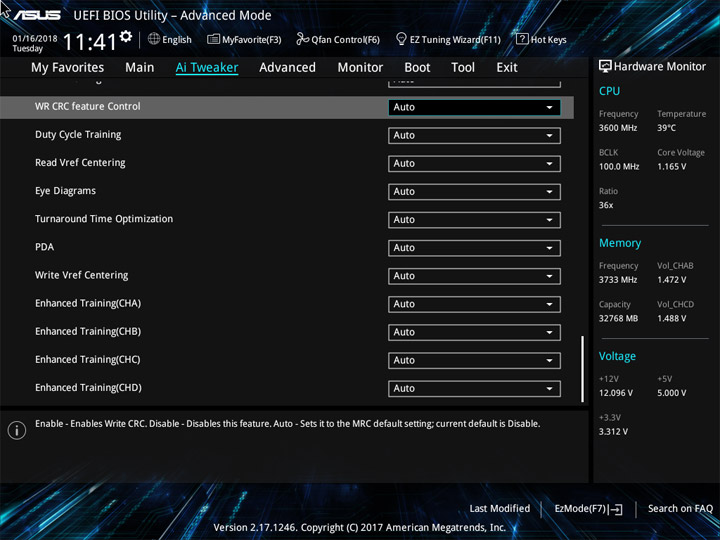Click CPU temperature value 39°C
Image resolution: width=720 pixels, height=540 pixels.
[666, 128]
